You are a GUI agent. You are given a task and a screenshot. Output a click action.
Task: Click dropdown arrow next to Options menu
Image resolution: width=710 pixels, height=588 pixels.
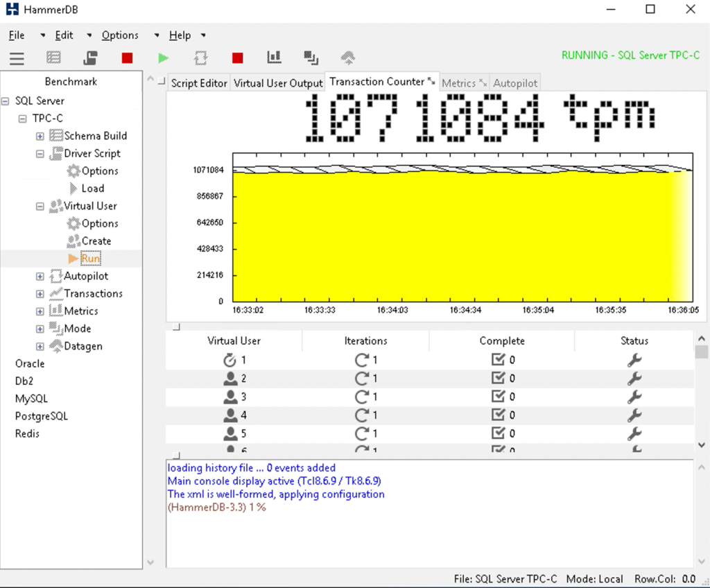coord(157,35)
